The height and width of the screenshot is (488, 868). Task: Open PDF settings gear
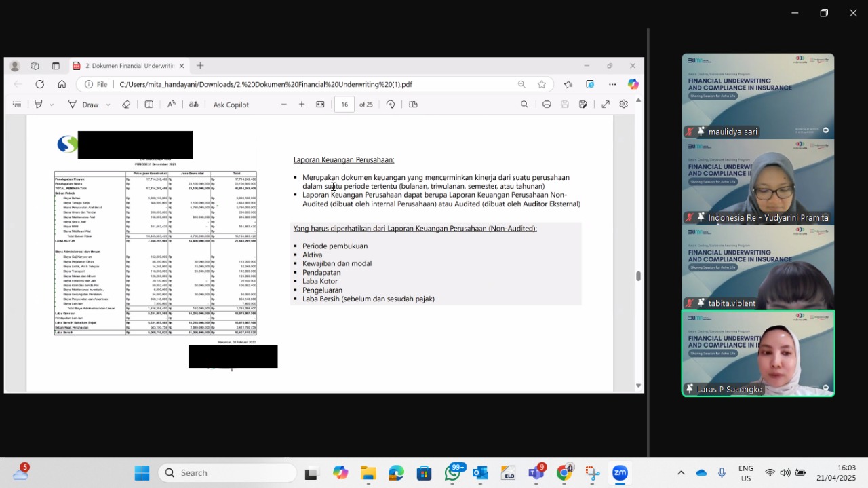coord(623,105)
